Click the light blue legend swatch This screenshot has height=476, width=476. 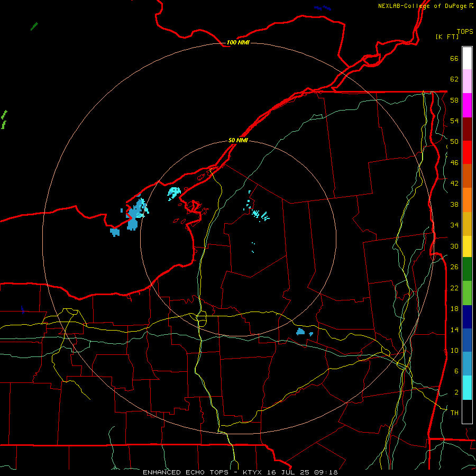(467, 364)
